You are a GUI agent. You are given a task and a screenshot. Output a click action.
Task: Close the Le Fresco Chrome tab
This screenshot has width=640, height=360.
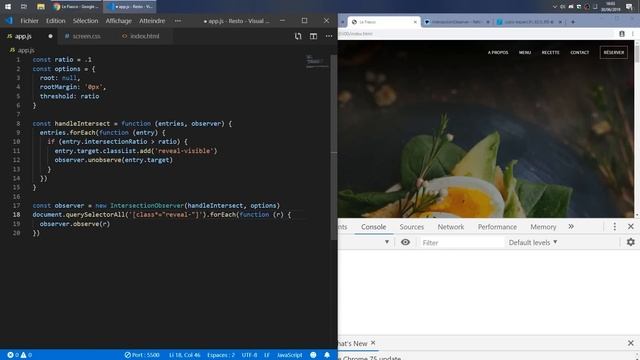pyautogui.click(x=415, y=22)
